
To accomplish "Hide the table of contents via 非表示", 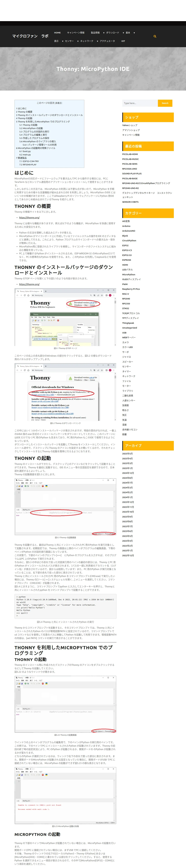I will coord(58,103).
